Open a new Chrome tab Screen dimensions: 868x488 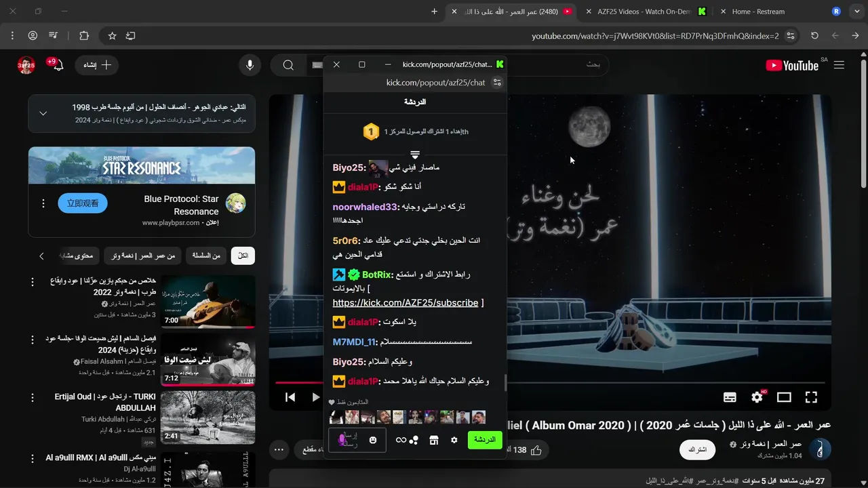[x=435, y=12]
